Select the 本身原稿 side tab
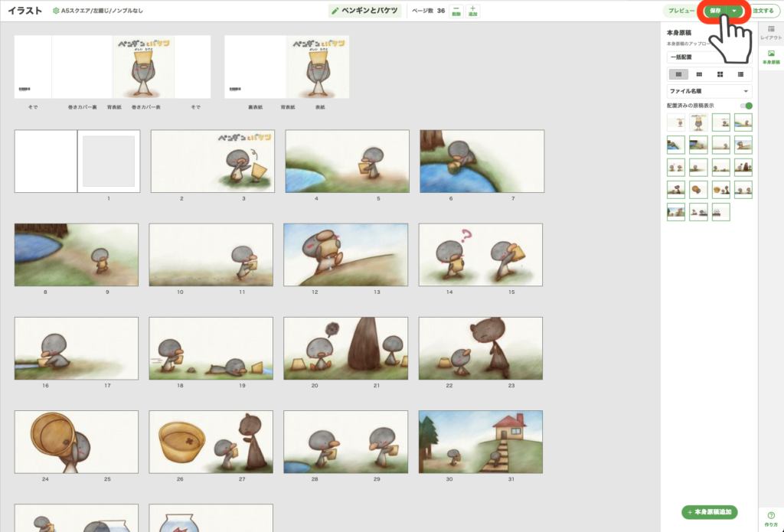Viewport: 784px width, 532px height. [770, 57]
